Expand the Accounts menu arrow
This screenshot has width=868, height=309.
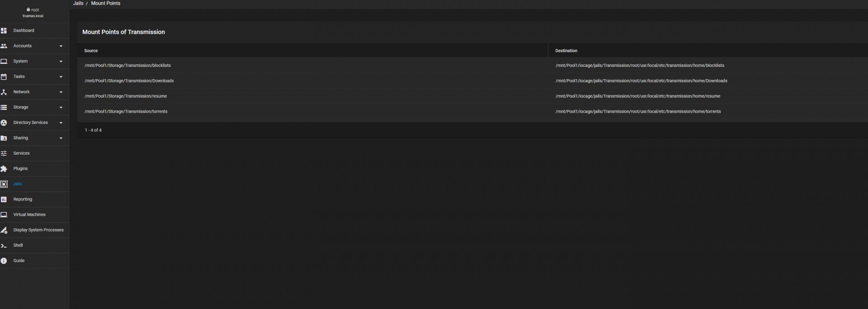pyautogui.click(x=61, y=46)
